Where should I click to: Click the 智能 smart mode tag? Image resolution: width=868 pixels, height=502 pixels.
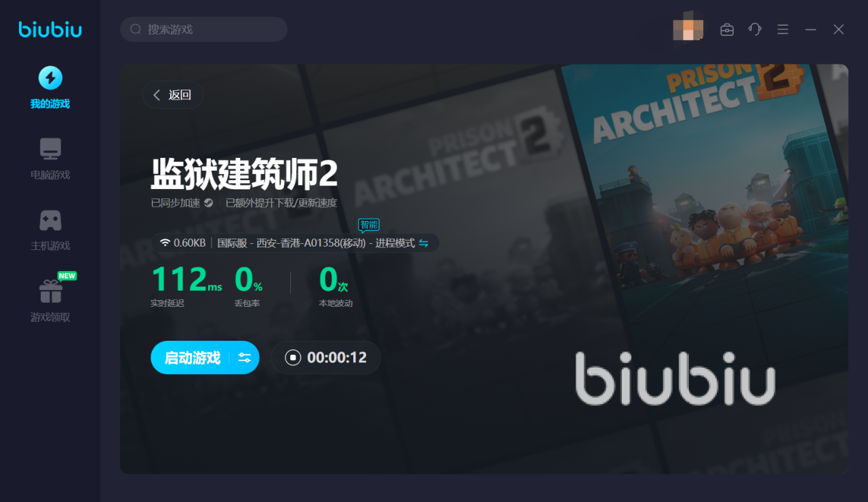tap(369, 225)
